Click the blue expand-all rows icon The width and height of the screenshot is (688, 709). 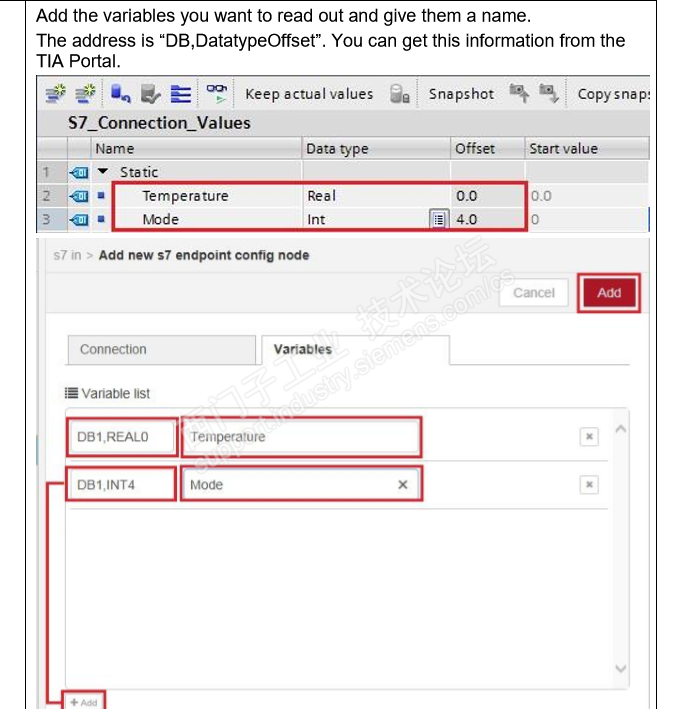(180, 94)
